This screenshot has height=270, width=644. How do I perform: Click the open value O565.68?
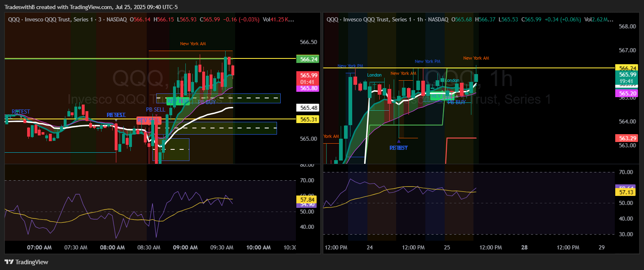(x=461, y=19)
